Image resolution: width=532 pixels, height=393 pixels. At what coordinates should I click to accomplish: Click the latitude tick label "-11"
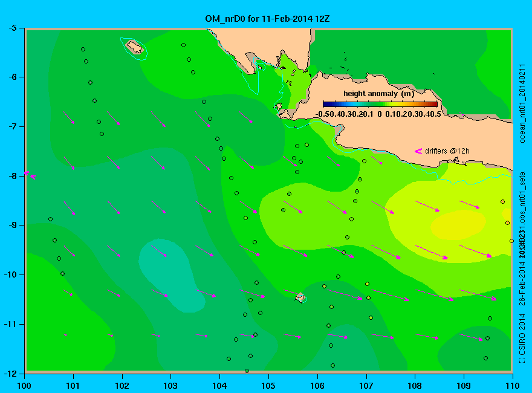(10, 324)
